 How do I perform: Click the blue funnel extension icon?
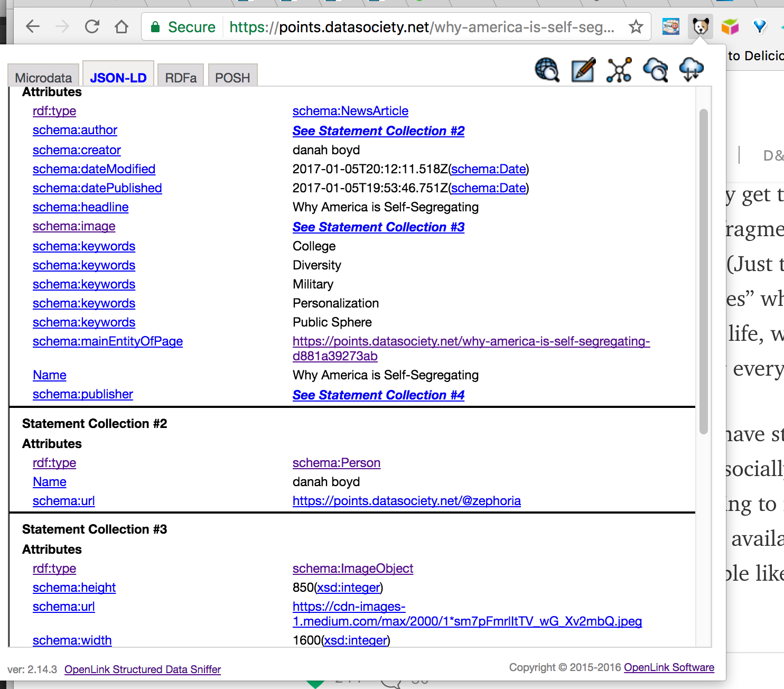[759, 26]
